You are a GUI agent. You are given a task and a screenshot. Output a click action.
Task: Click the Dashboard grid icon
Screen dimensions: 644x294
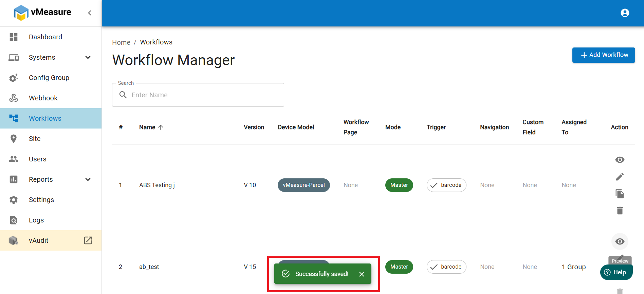pos(14,37)
